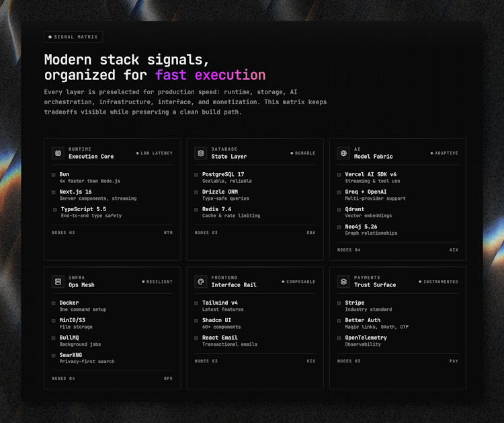Click the OPS footer code
This screenshot has height=423, width=504.
click(x=168, y=379)
